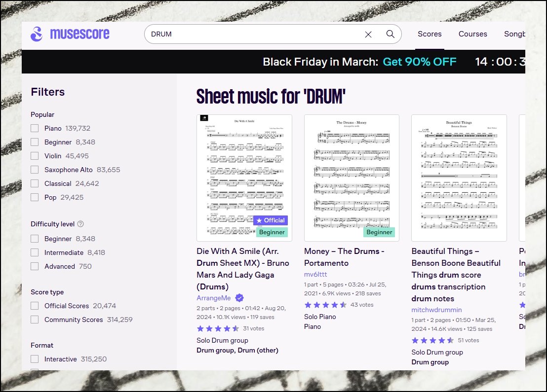
Task: Click the 43 votes text
Action: [x=362, y=305]
